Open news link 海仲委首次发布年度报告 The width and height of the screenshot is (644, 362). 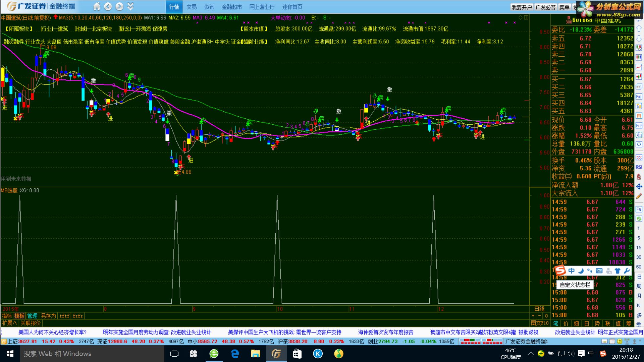[386, 333]
